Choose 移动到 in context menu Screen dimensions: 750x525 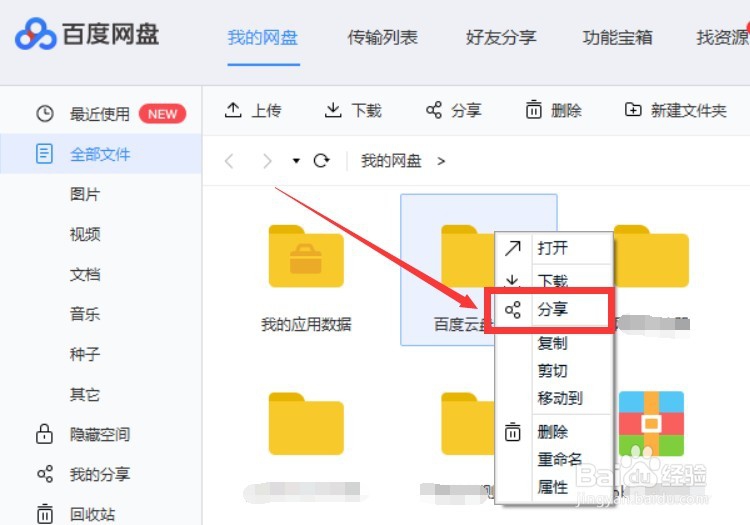[x=560, y=398]
